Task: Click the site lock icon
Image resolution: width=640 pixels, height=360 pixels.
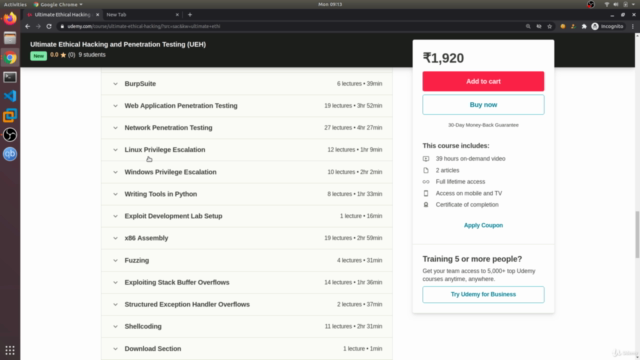Action: pos(62,26)
